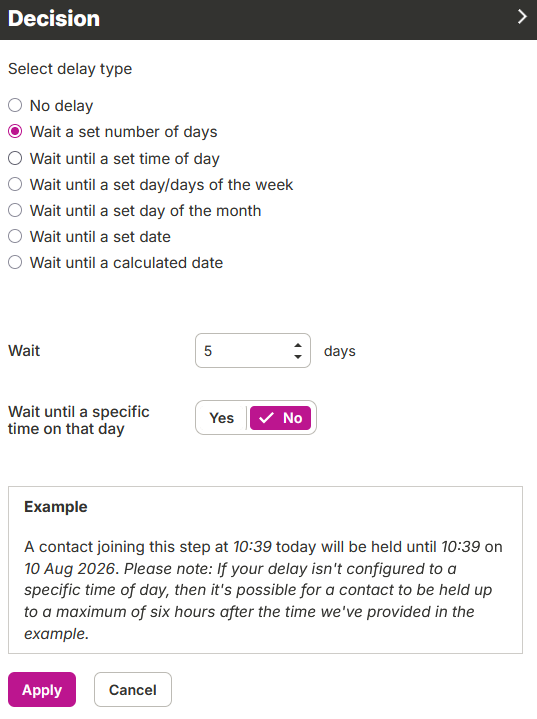Decrease wait days with the down arrow
Image resolution: width=537 pixels, height=719 pixels.
click(298, 357)
